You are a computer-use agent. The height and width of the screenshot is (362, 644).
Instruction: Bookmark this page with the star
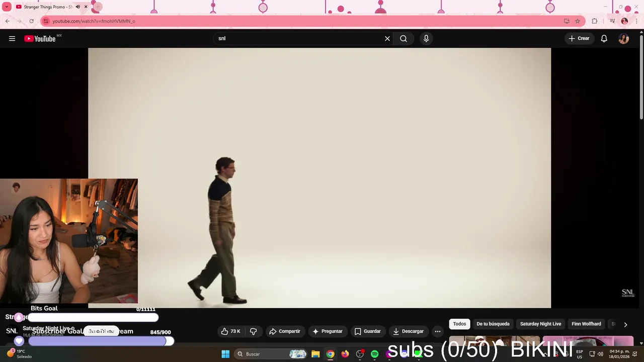coord(578,21)
